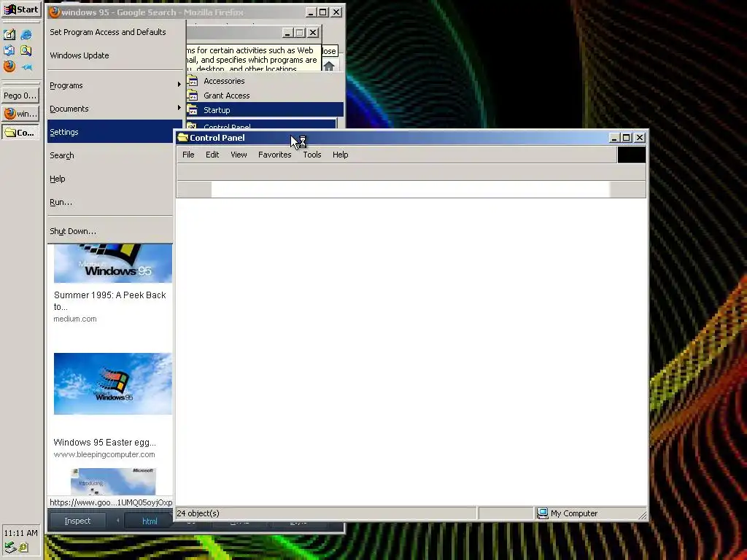
Task: Click the My Computer status bar text
Action: click(573, 513)
